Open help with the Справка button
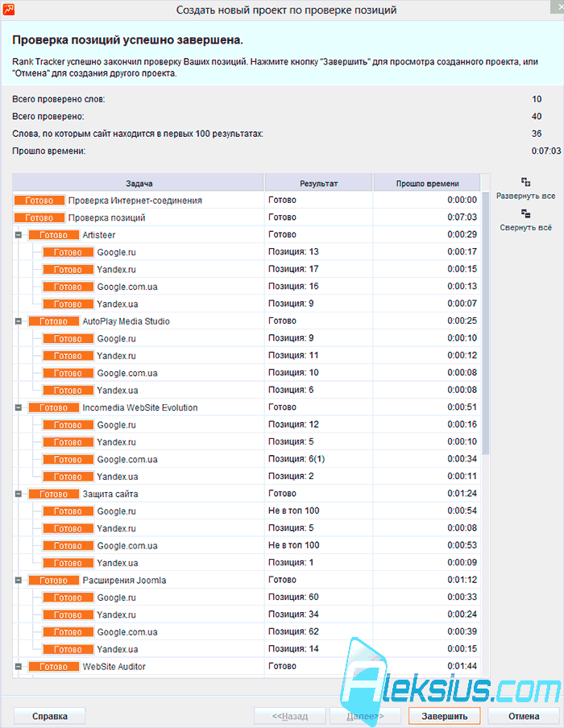 point(50,716)
